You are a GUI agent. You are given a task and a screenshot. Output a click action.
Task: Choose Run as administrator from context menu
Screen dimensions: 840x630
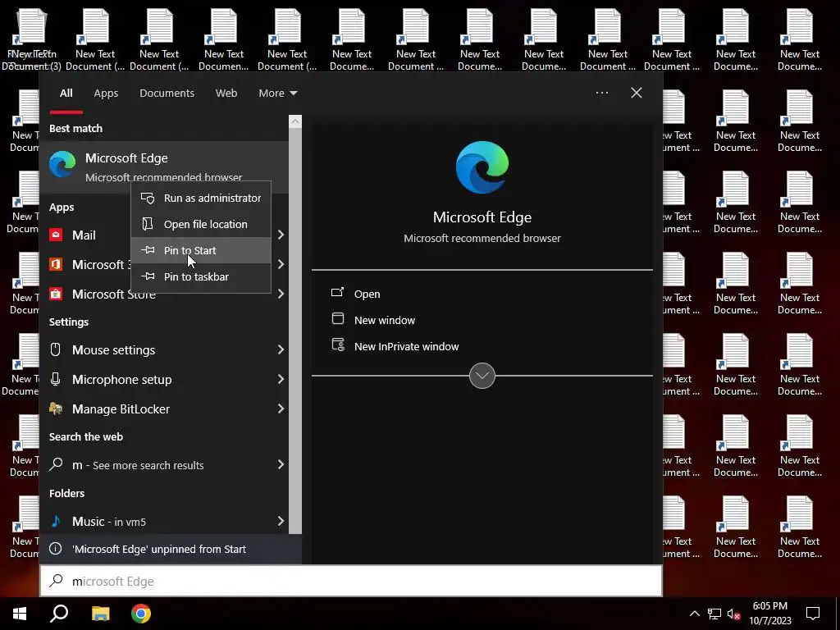[x=201, y=198]
